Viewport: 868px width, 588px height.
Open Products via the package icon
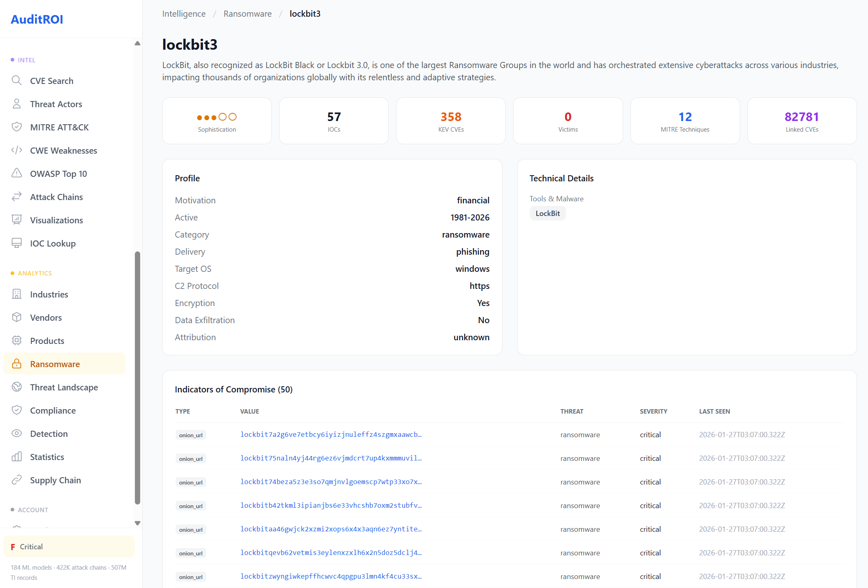[x=17, y=340]
